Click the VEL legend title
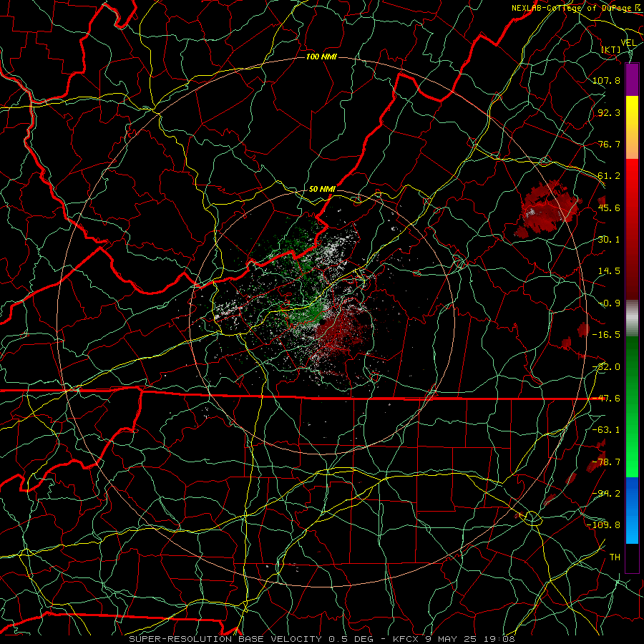Viewport: 644px width, 644px height. click(629, 42)
